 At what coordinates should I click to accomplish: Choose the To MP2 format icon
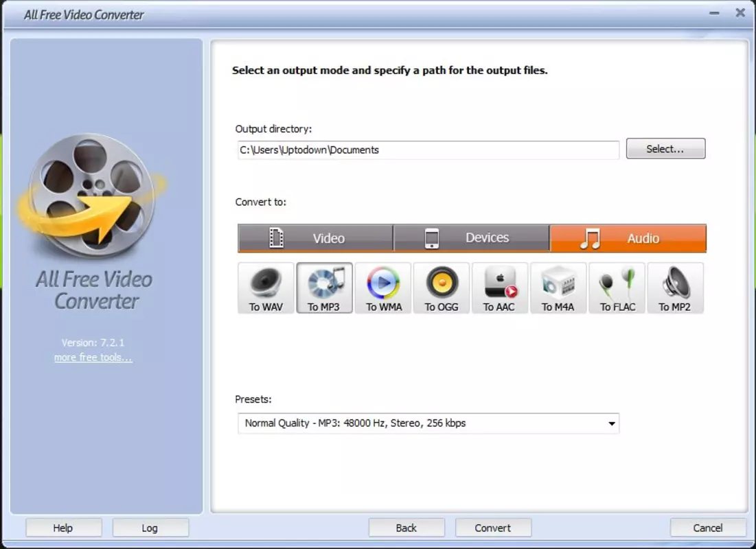[x=676, y=288]
